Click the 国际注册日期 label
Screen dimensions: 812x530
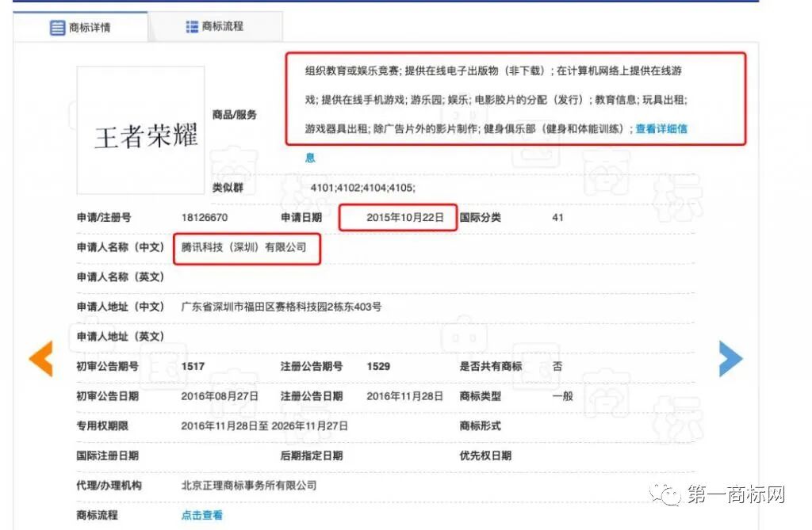[108, 456]
